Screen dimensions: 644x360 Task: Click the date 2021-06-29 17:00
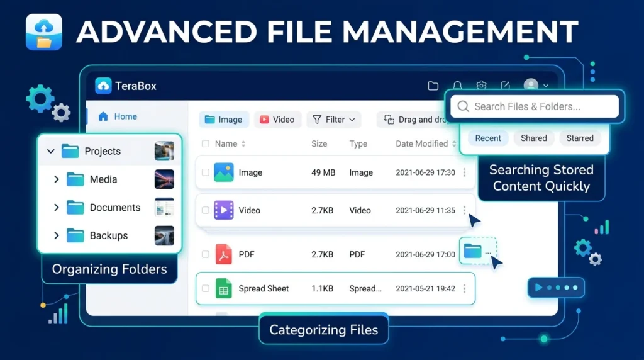click(426, 254)
